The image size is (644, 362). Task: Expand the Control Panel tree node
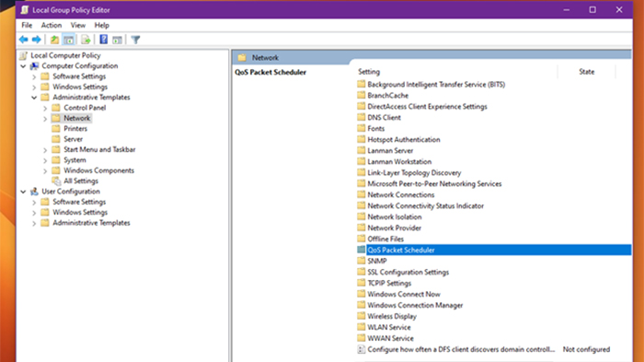coord(45,108)
